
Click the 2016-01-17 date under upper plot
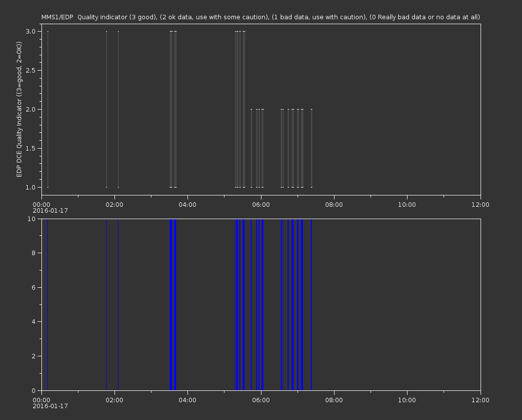50,211
